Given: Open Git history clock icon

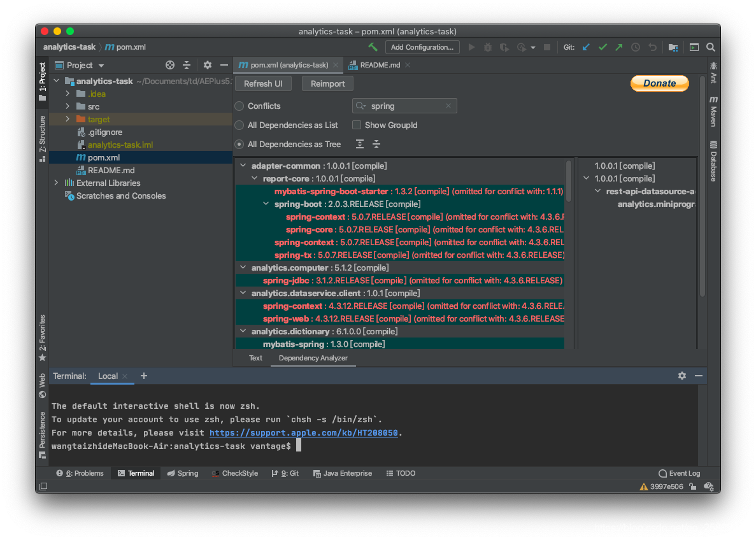Looking at the screenshot, I should (636, 47).
